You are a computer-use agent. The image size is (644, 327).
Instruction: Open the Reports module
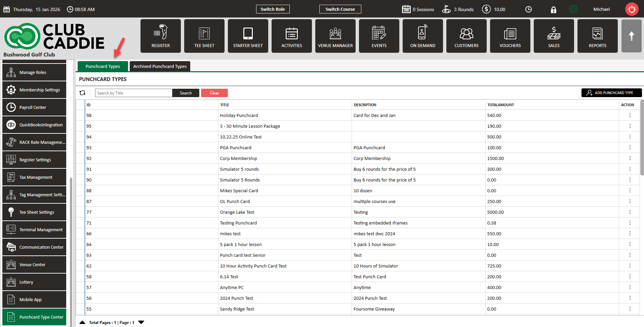597,36
